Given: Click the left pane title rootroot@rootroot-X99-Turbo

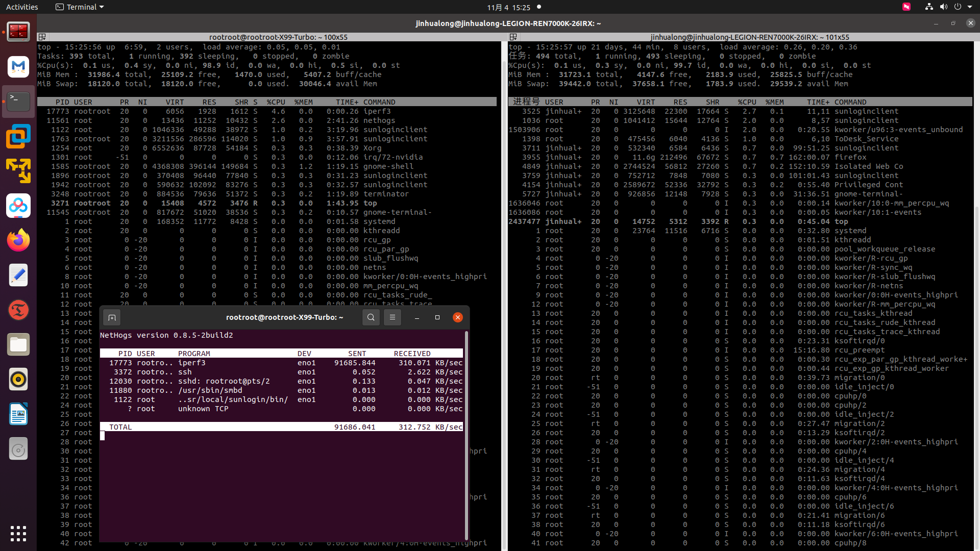Looking at the screenshot, I should [278, 37].
